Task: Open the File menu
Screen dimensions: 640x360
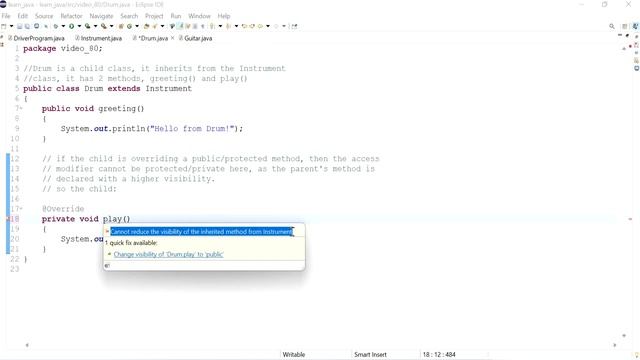Action: (6, 16)
